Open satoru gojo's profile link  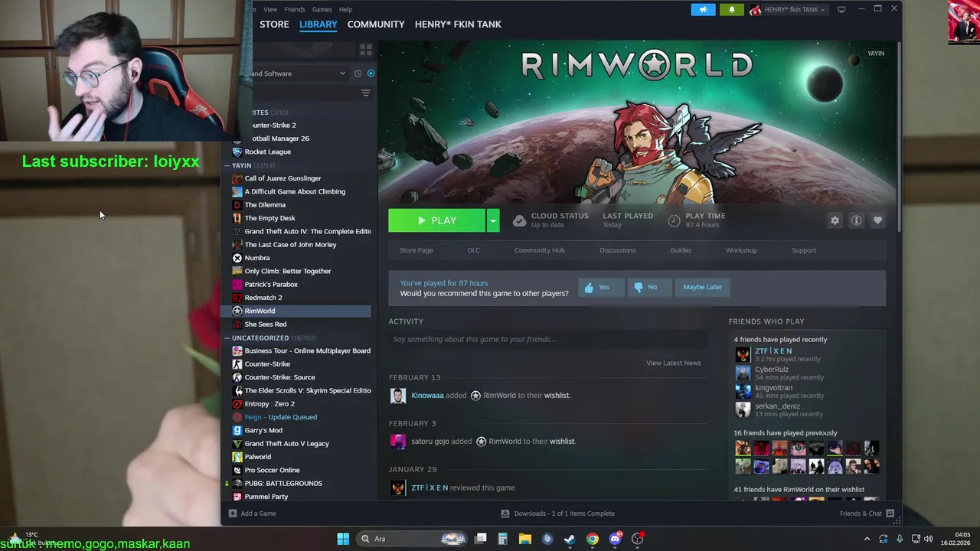pyautogui.click(x=430, y=441)
